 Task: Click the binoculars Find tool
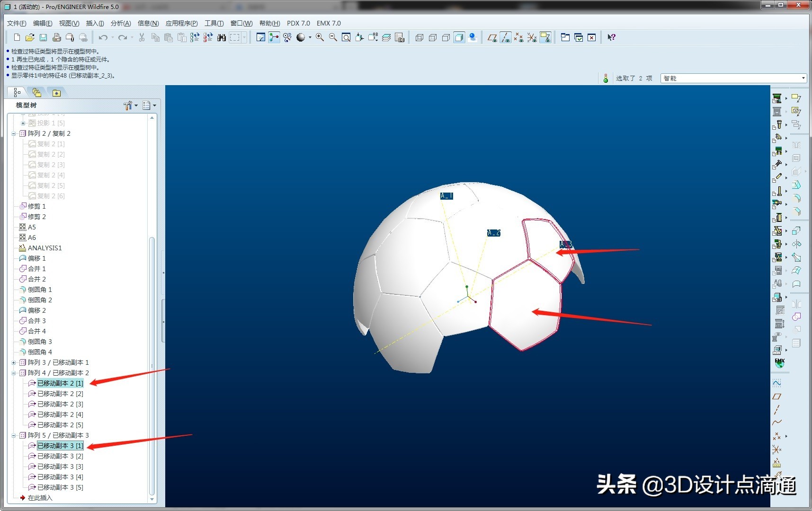221,38
